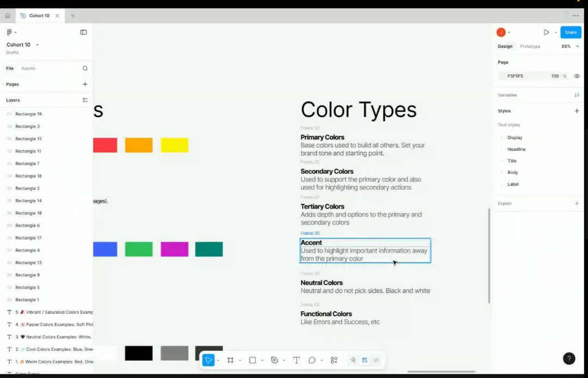Open Variables settings icon
The height and width of the screenshot is (378, 588).
(577, 95)
